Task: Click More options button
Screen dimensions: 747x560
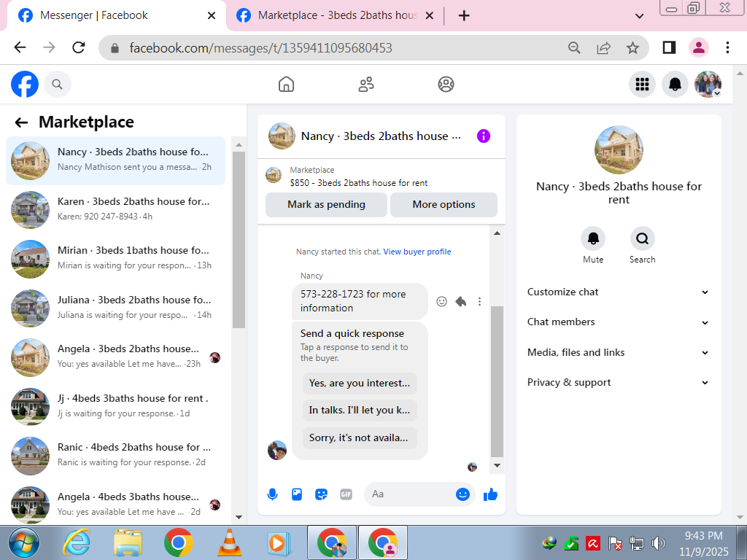Action: (x=444, y=205)
